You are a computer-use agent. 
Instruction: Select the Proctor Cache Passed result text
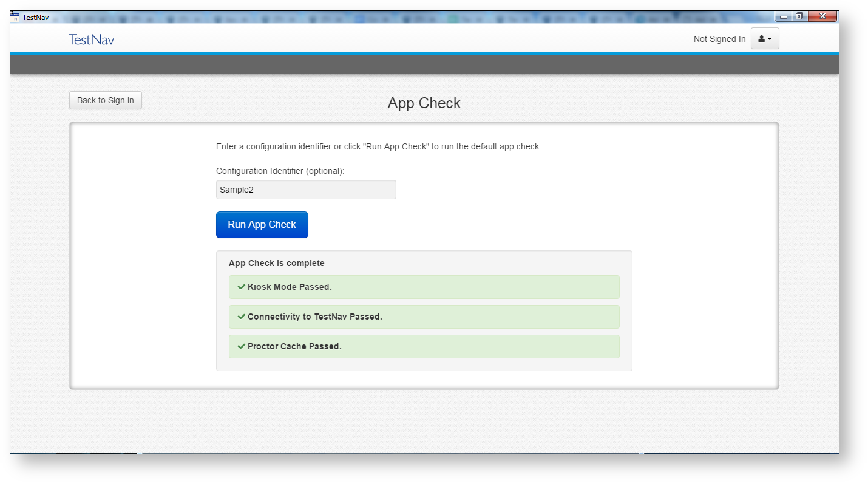[x=294, y=346]
